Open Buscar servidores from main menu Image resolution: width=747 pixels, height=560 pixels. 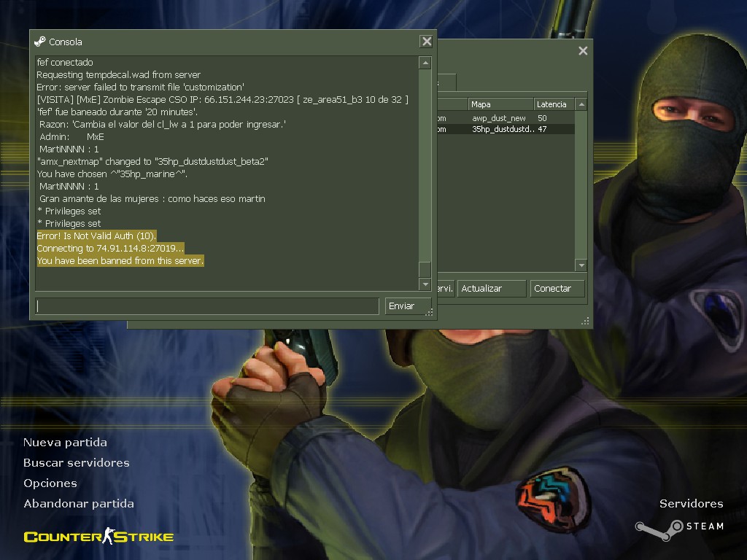(77, 463)
